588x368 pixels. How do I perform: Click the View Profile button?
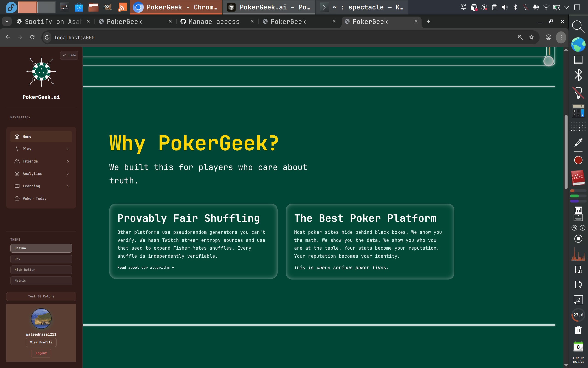point(41,342)
